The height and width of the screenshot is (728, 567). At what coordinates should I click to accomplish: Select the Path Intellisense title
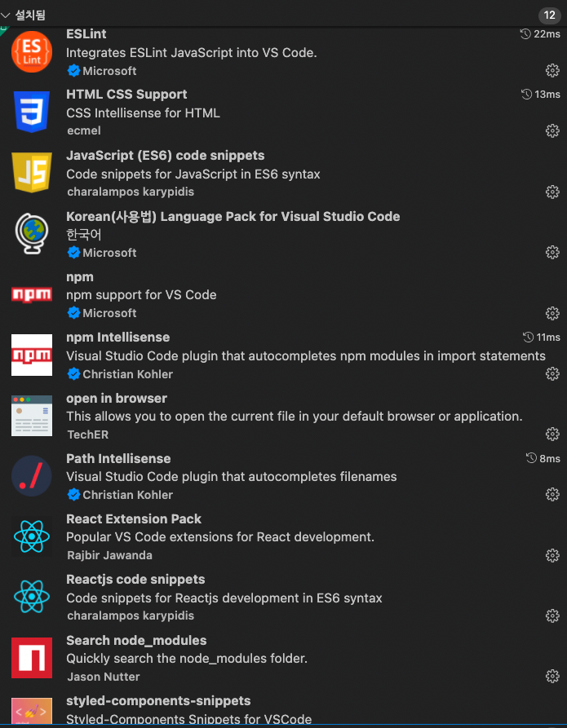coord(118,458)
